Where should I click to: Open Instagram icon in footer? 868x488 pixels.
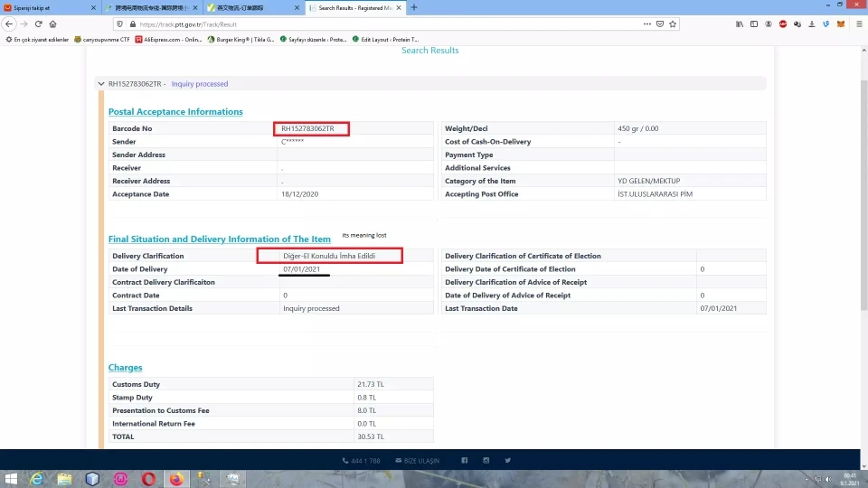tap(486, 460)
